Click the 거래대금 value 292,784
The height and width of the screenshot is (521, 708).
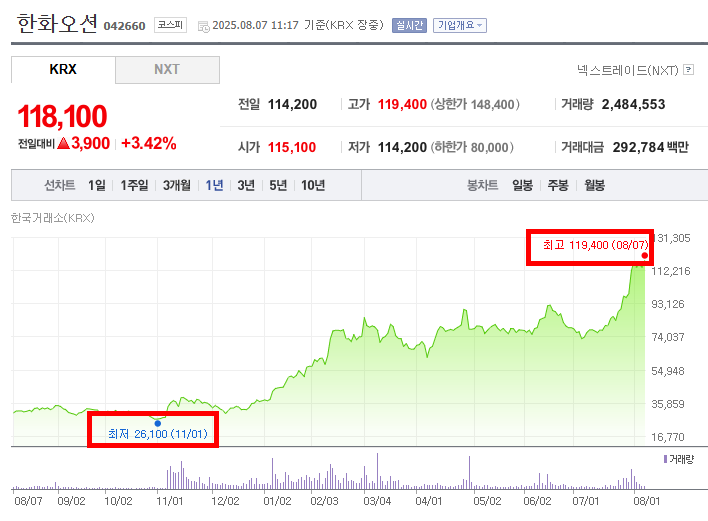pyautogui.click(x=638, y=147)
